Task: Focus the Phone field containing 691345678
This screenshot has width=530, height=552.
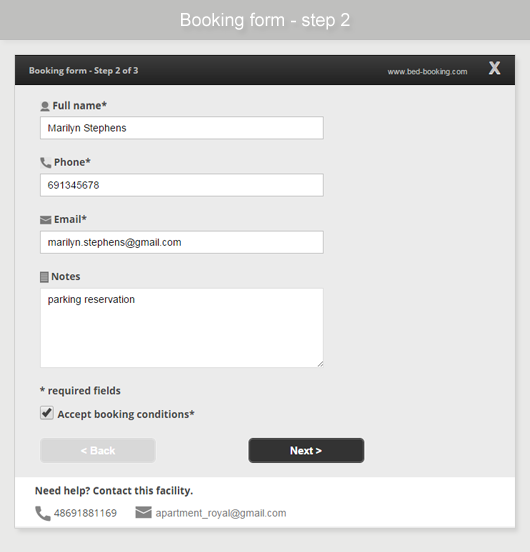Action: (182, 185)
